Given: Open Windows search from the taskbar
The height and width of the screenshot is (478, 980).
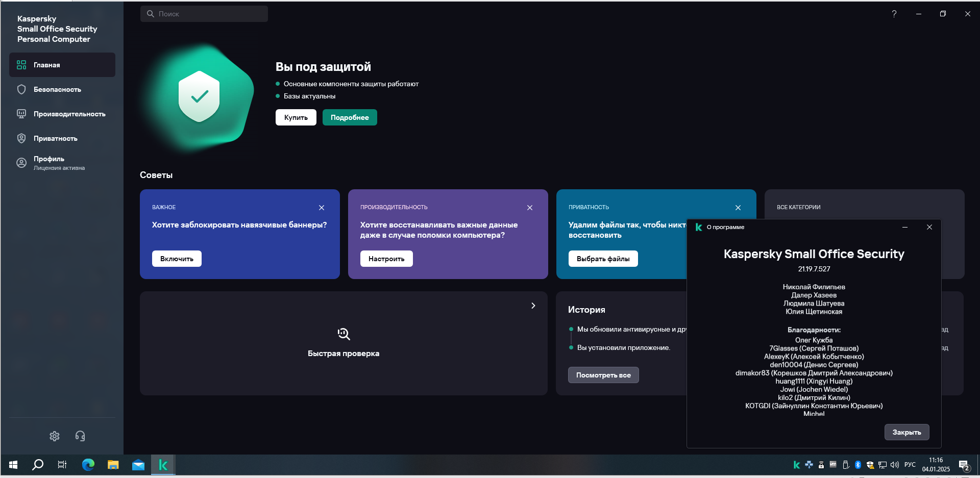Looking at the screenshot, I should (38, 465).
